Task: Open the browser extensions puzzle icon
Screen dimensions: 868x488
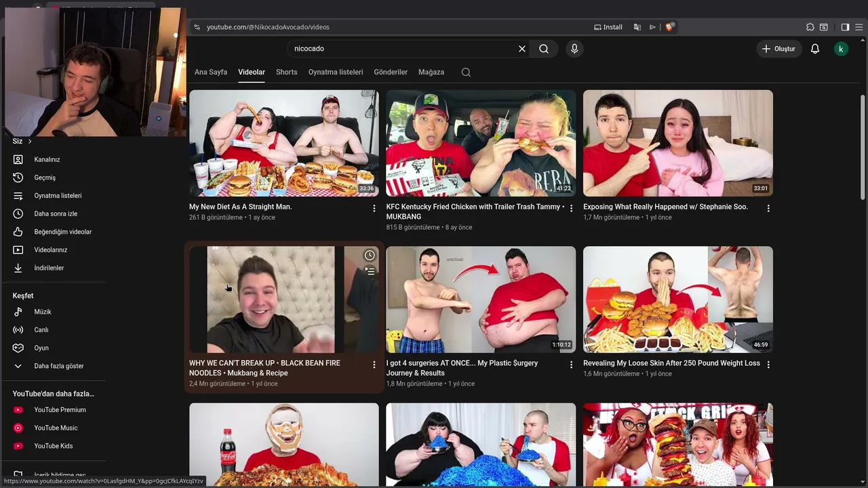Action: [x=810, y=27]
